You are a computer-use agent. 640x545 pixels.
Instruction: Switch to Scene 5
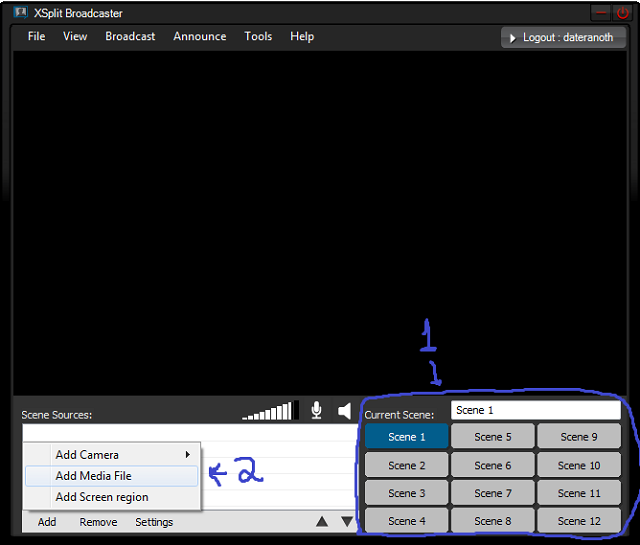[493, 437]
